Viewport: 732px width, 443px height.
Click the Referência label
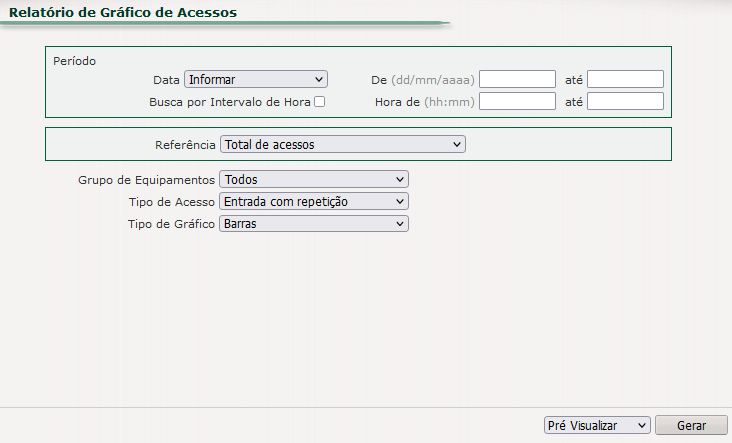[185, 145]
